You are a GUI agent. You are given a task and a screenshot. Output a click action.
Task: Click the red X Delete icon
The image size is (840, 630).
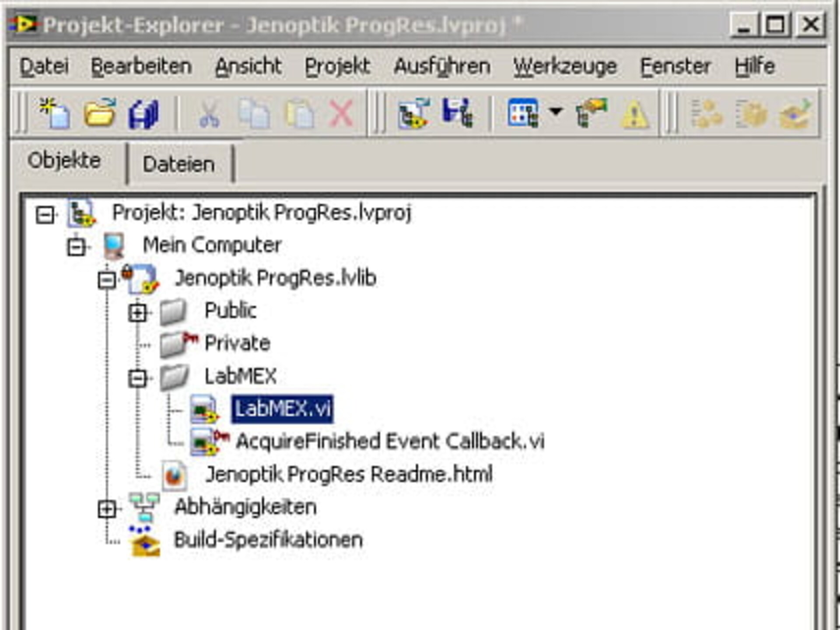[x=341, y=114]
